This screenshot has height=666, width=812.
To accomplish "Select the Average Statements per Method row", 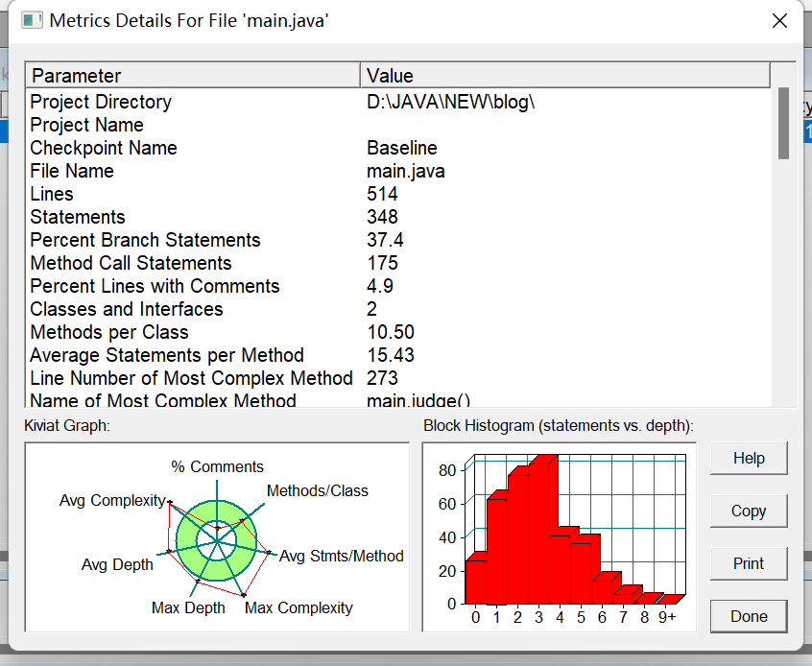I will [x=397, y=355].
